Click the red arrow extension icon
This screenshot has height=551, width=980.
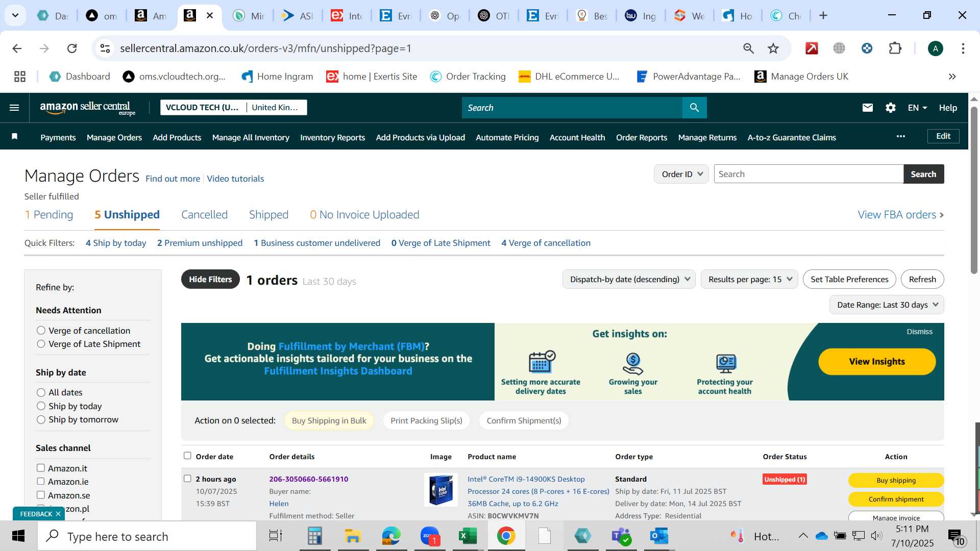812,48
